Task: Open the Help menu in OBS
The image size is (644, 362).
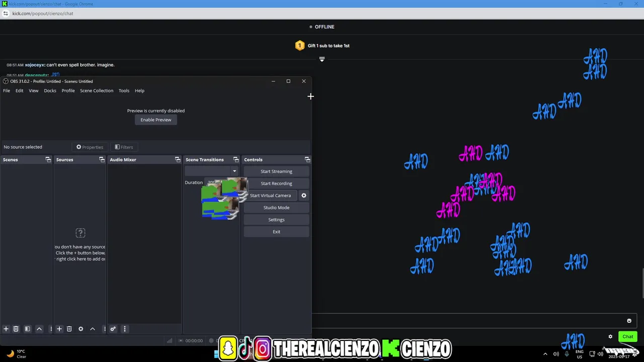Action: pyautogui.click(x=139, y=91)
